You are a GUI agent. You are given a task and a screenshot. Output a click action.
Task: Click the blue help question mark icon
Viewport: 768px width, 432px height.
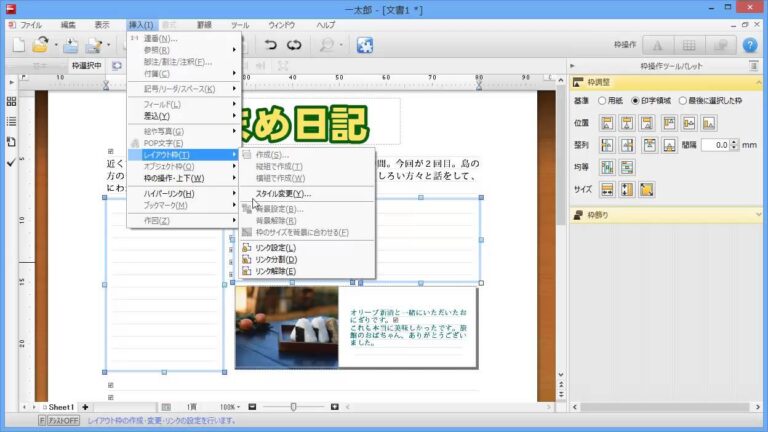750,45
